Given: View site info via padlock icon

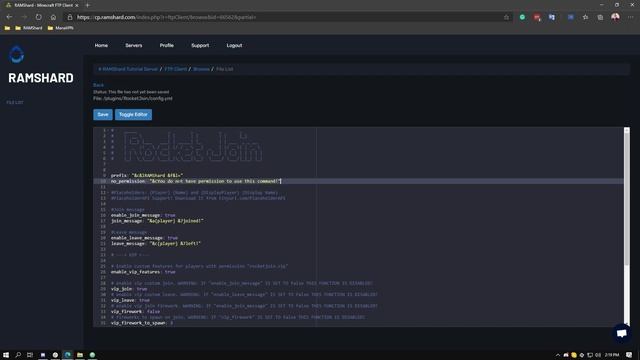Looking at the screenshot, I should (x=70, y=17).
